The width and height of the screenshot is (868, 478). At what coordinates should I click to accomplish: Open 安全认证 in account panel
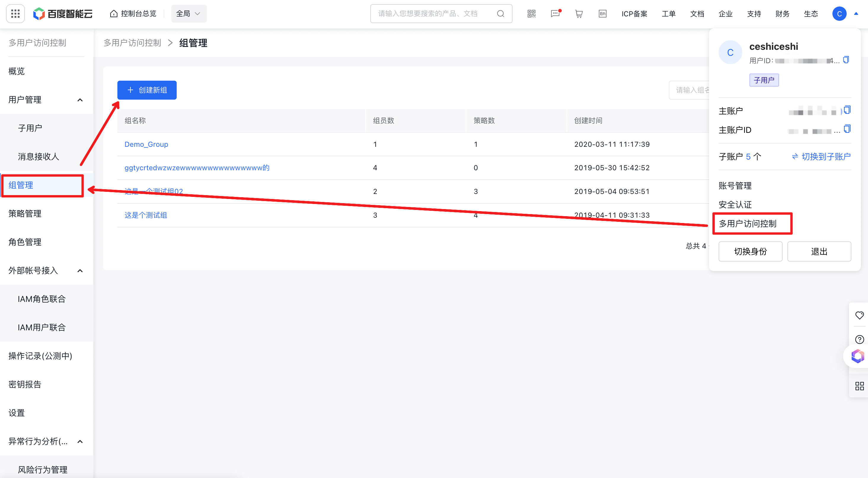(735, 205)
